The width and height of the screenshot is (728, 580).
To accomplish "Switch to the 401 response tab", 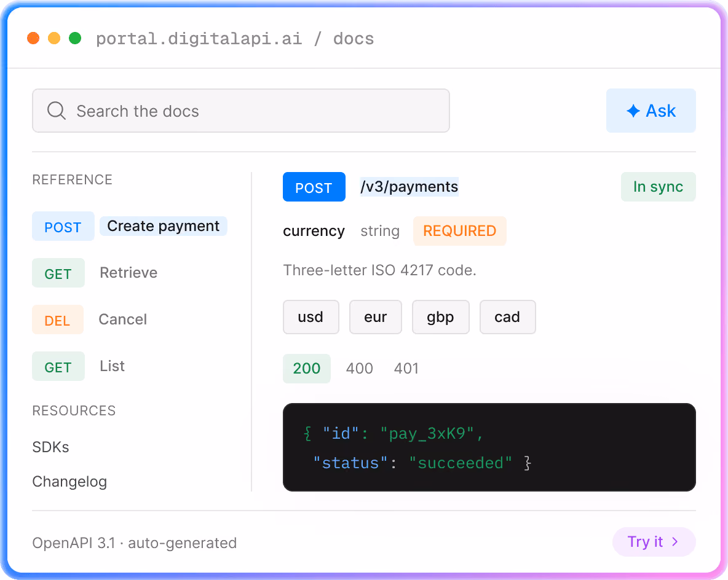I will coord(406,369).
